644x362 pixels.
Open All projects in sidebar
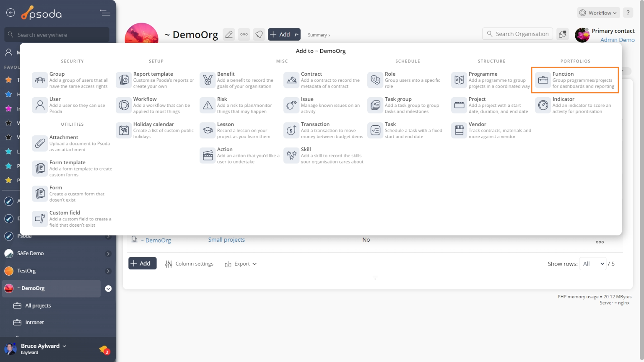point(38,305)
